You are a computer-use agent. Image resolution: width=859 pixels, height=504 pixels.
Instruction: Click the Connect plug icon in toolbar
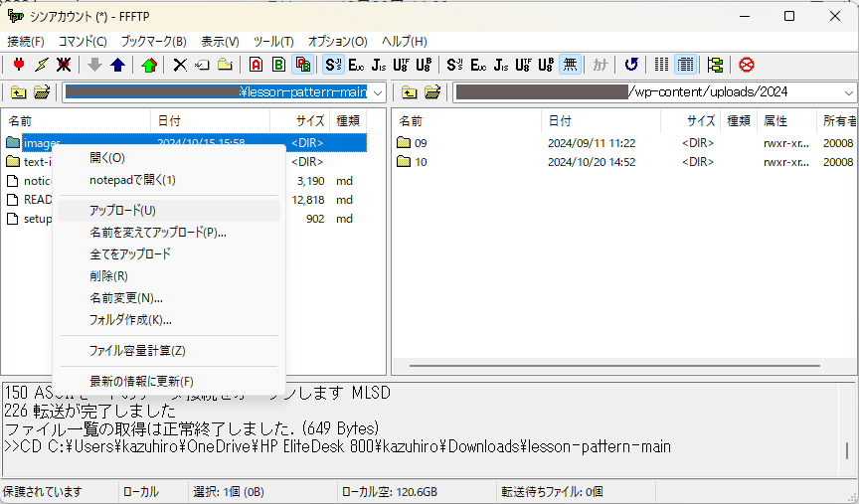point(19,65)
